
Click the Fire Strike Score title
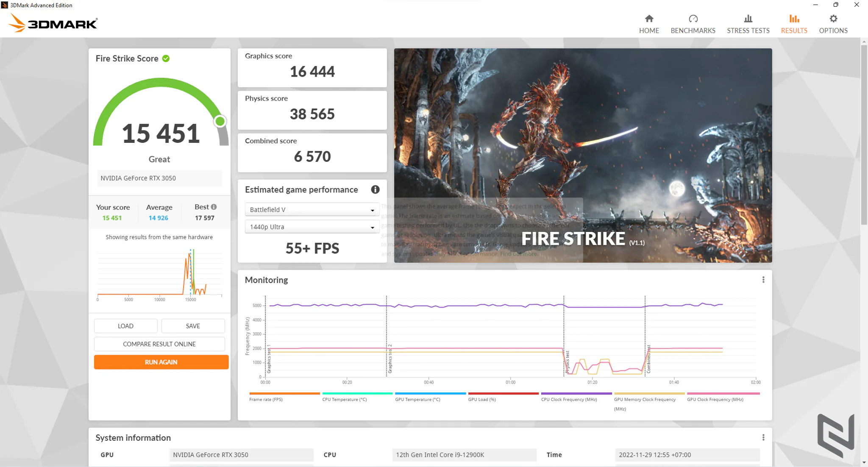click(127, 58)
